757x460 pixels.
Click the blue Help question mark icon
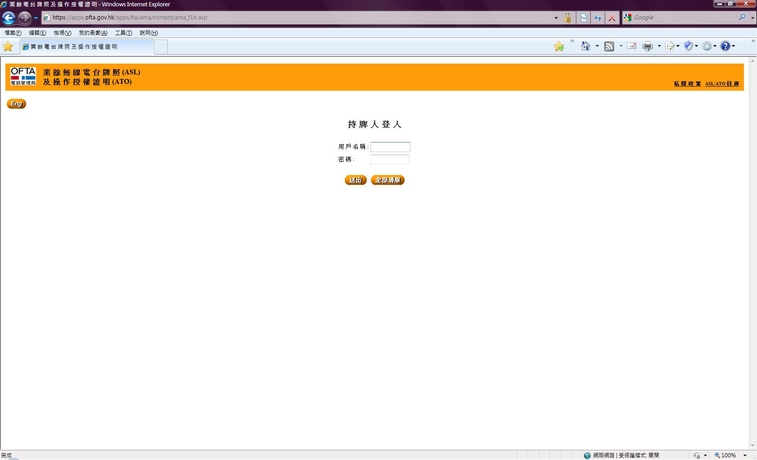[x=725, y=47]
